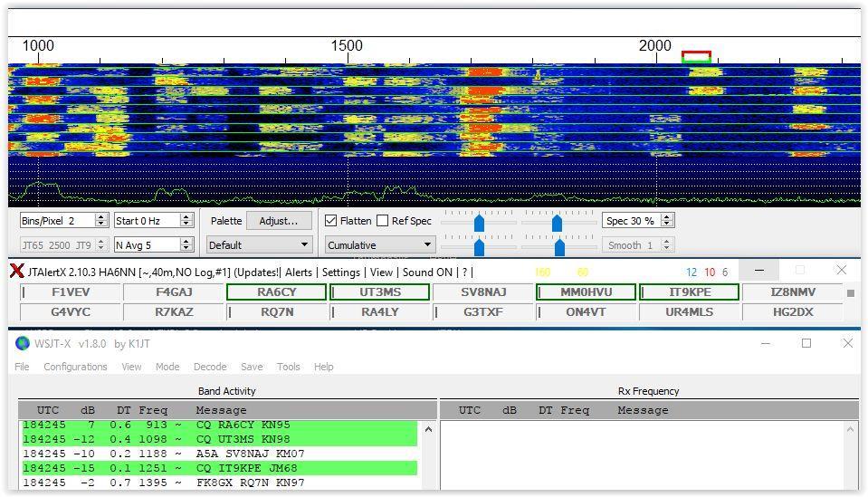The width and height of the screenshot is (868, 497).
Task: Click red-green frequency marker on scale
Action: pyautogui.click(x=696, y=56)
